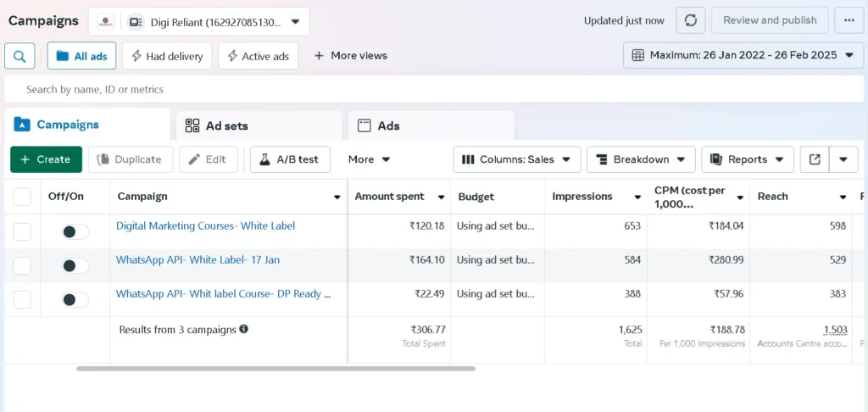Image resolution: width=868 pixels, height=412 pixels.
Task: Start an A/B test
Action: [x=290, y=159]
